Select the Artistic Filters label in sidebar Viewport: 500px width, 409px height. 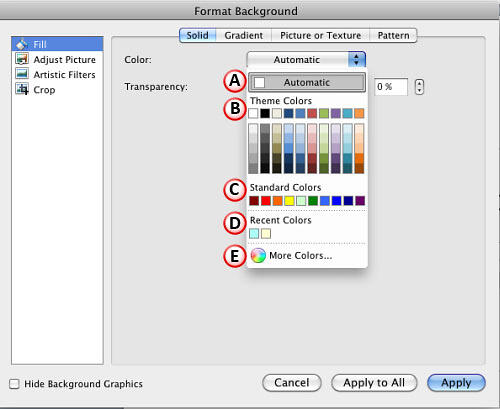(64, 75)
